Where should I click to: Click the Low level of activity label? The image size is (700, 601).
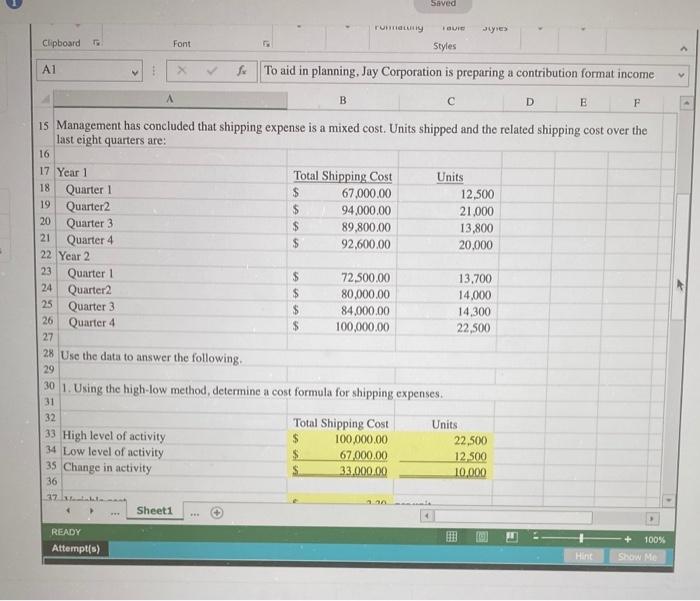(113, 452)
